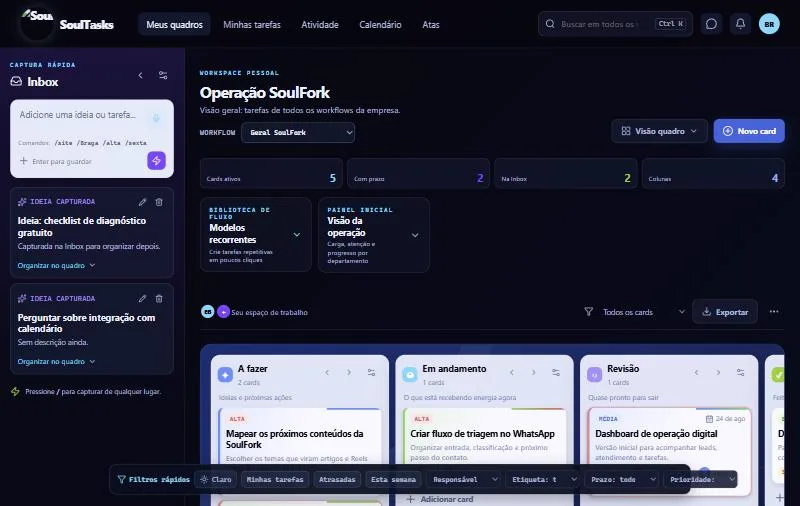Open Revisão column settings

(x=740, y=372)
